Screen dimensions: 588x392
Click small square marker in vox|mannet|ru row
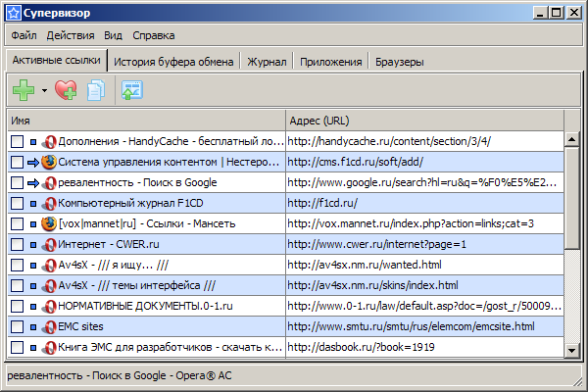(x=33, y=224)
